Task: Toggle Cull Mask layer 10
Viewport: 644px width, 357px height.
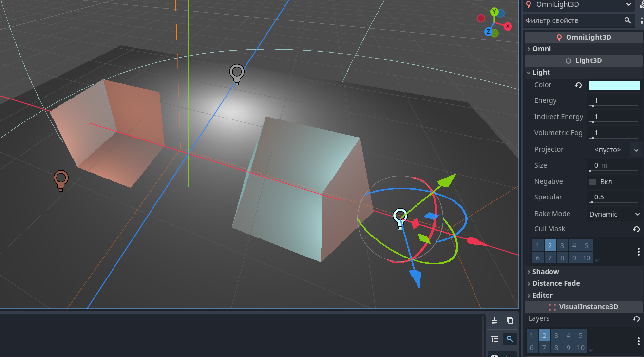Action: 587,258
